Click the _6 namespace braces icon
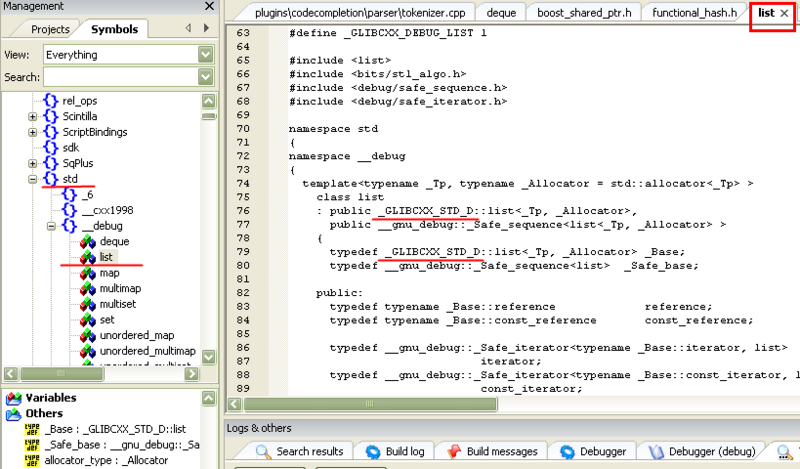Image resolution: width=800 pixels, height=469 pixels. coord(69,194)
